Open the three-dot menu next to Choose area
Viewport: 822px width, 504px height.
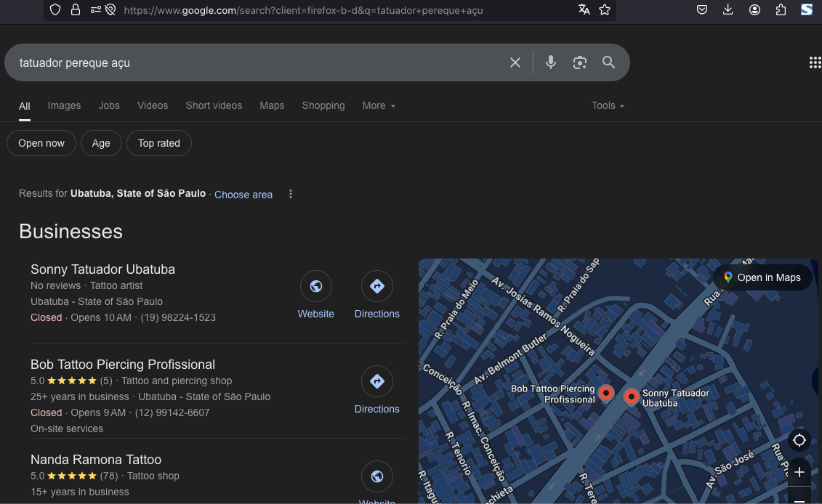click(290, 194)
